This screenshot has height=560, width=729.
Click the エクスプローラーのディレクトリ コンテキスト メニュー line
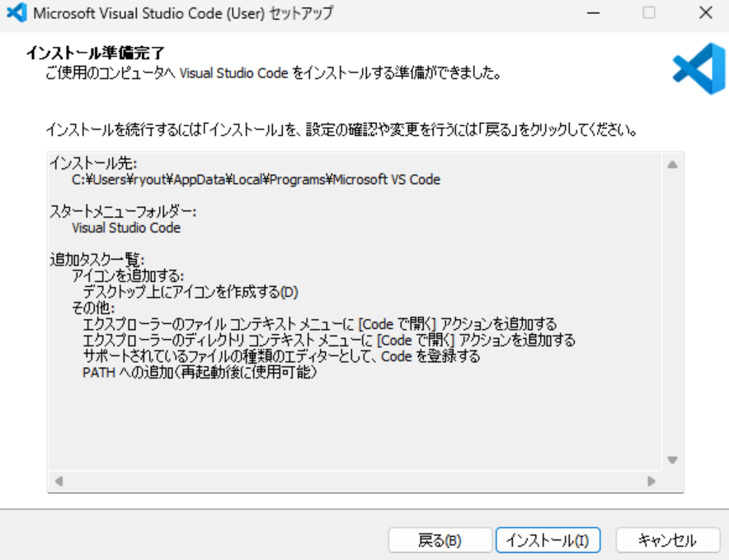tap(328, 340)
